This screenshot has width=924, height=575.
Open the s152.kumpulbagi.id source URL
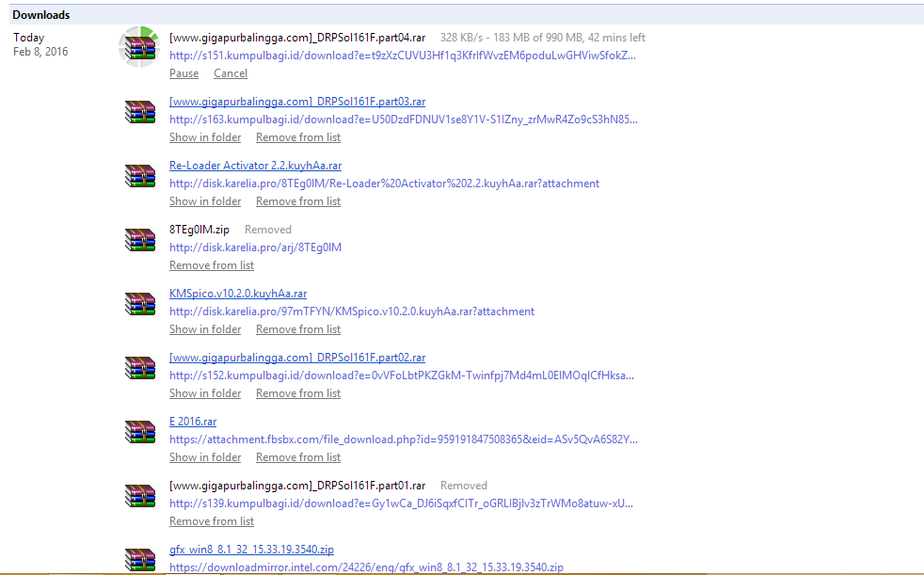[x=402, y=375]
